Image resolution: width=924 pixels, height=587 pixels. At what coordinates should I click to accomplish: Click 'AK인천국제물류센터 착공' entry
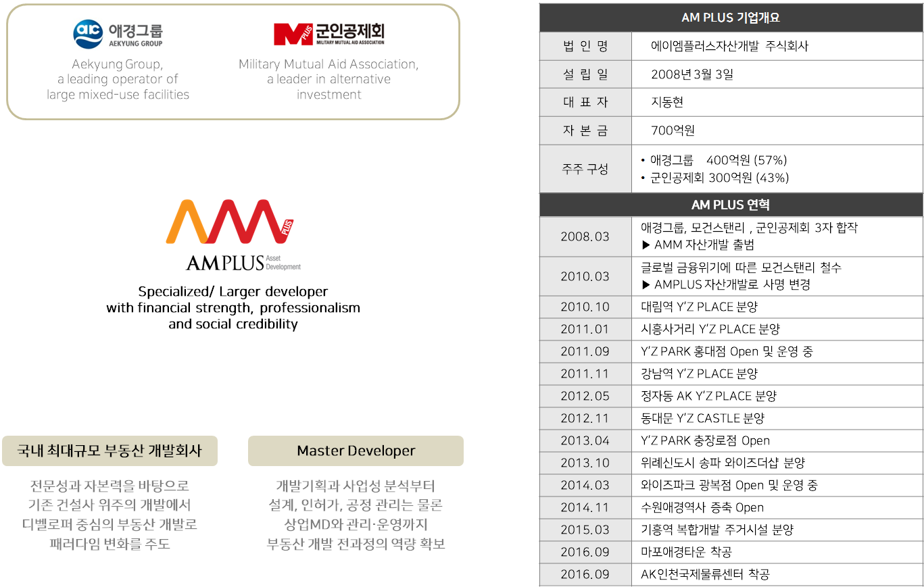[704, 574]
